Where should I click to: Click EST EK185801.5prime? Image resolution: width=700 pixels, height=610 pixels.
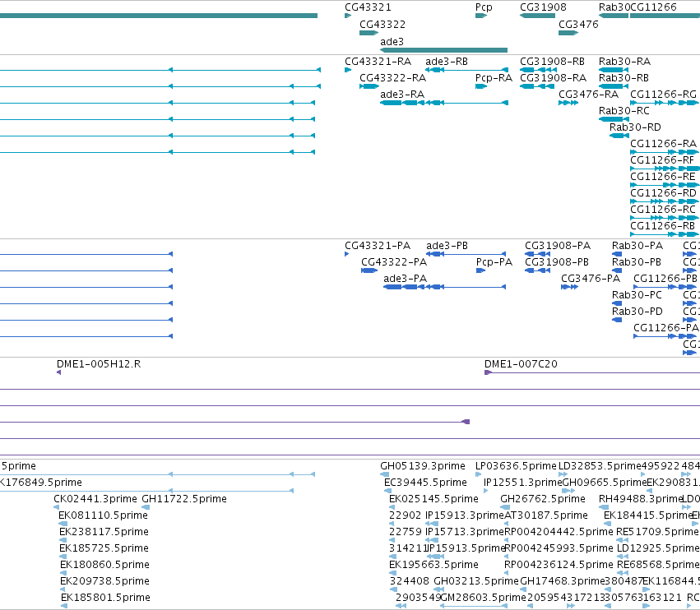[105, 598]
